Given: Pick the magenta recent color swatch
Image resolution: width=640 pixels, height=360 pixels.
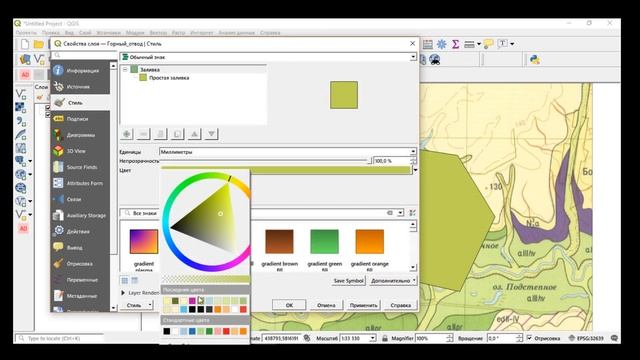Looking at the screenshot, I should pos(192,301).
